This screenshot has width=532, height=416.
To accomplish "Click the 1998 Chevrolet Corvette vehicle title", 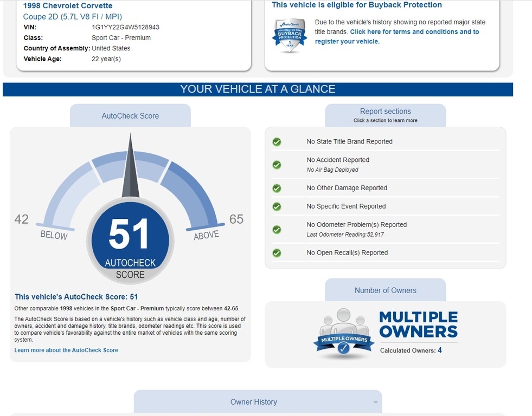I will pyautogui.click(x=68, y=5).
